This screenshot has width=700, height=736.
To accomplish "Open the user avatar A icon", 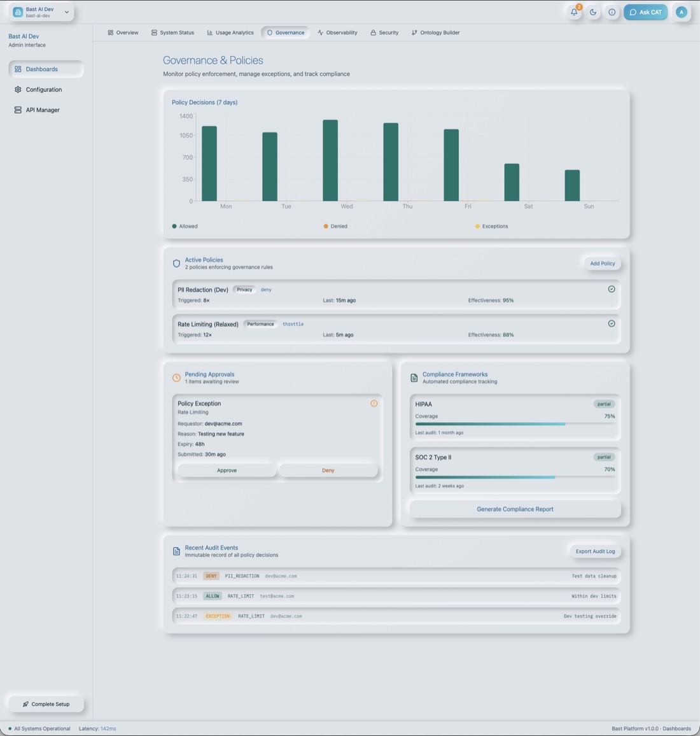I will point(682,12).
